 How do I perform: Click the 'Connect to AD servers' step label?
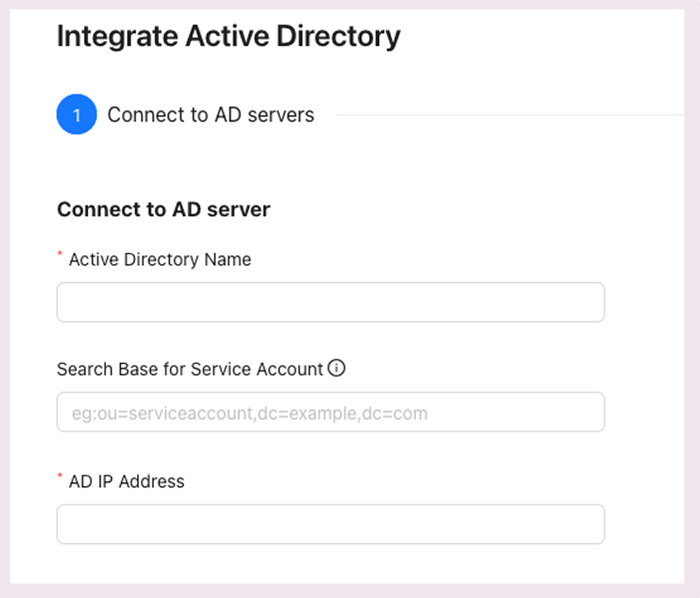click(211, 115)
